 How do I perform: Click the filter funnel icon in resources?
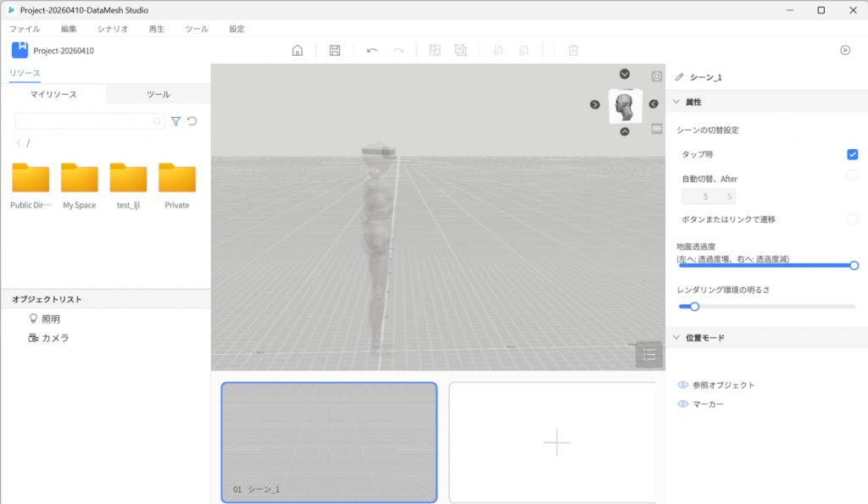click(175, 121)
